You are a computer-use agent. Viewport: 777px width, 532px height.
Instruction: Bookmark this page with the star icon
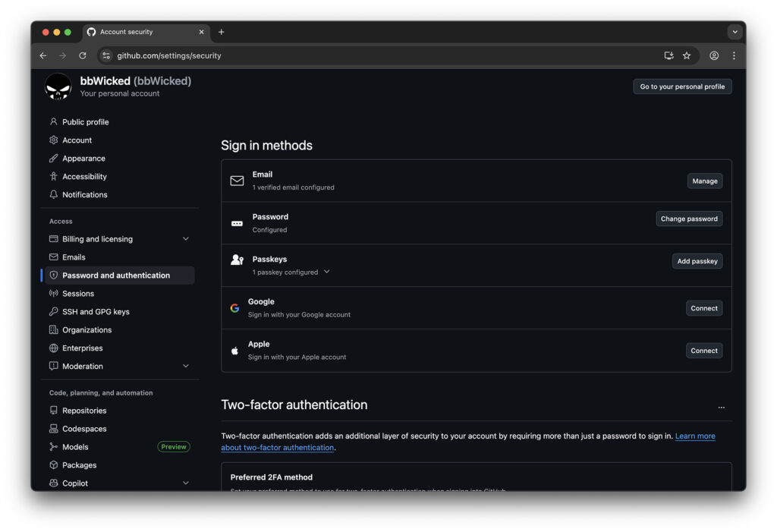coord(686,55)
